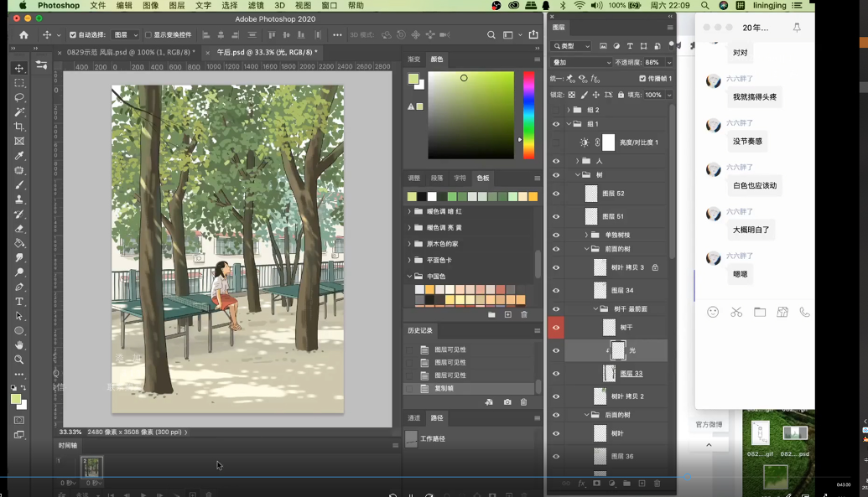Select the Clone Stamp tool
Image resolution: width=868 pixels, height=497 pixels.
coord(19,199)
